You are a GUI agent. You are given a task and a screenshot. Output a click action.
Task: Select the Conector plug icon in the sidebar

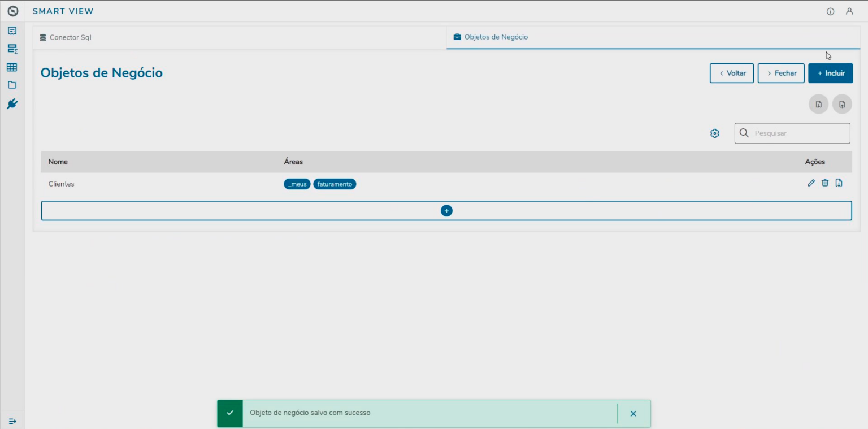(x=12, y=103)
